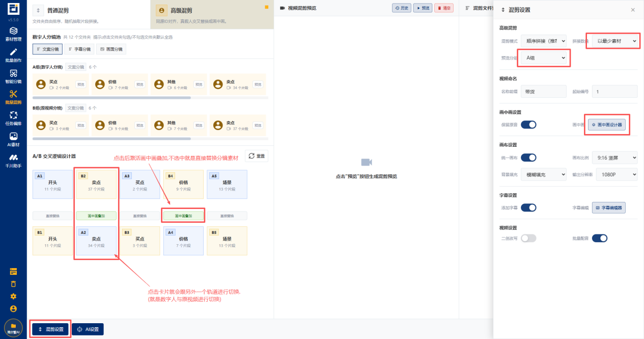Open 千川助手 in the sidebar
The image size is (644, 339).
(x=13, y=161)
